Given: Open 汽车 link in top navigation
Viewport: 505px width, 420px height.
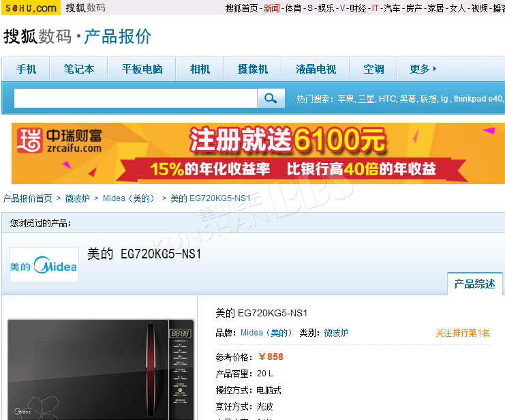Looking at the screenshot, I should (392, 8).
